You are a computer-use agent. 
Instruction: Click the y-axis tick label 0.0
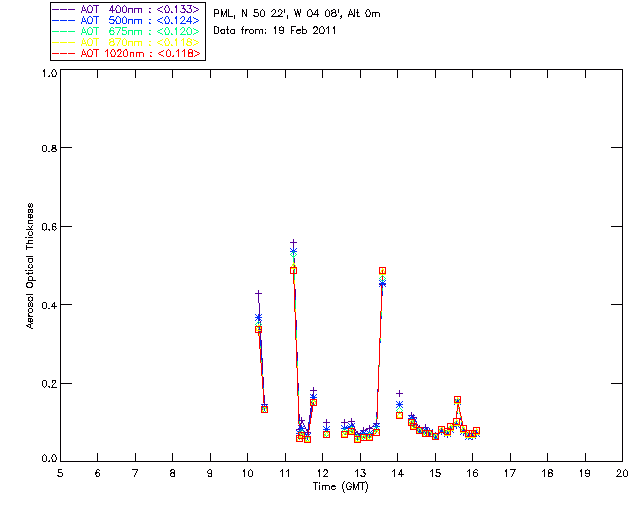coord(49,459)
